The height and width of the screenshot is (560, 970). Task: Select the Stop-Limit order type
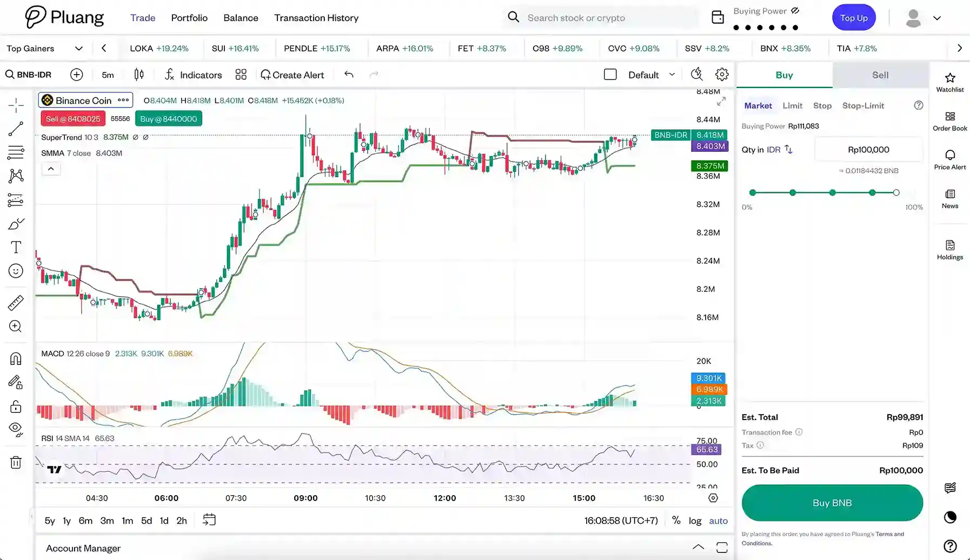click(x=863, y=105)
